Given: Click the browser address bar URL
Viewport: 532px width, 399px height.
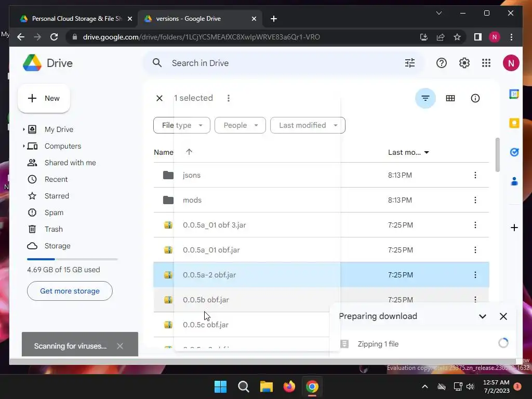Looking at the screenshot, I should click(x=201, y=37).
